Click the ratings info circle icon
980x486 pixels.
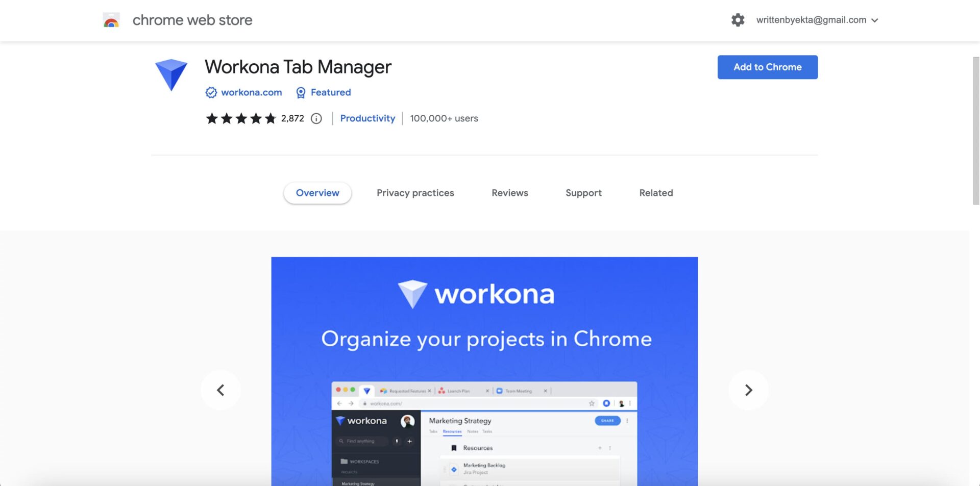click(316, 118)
